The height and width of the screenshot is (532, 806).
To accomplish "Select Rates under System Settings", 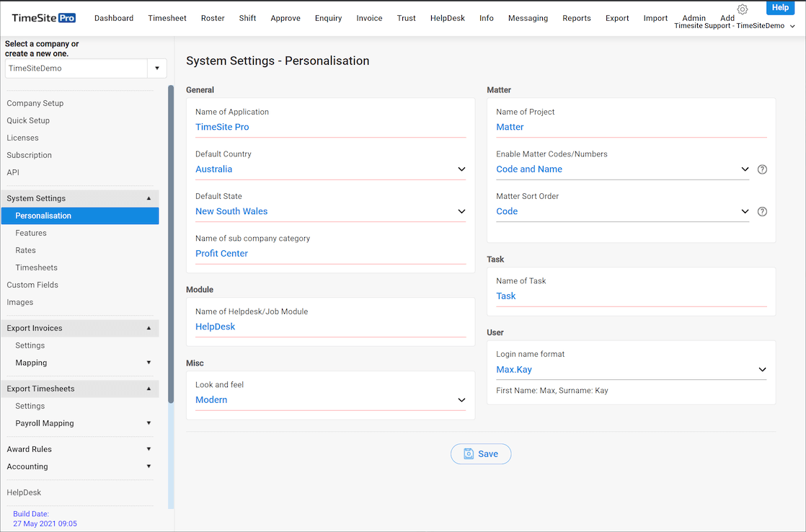I will tap(26, 250).
